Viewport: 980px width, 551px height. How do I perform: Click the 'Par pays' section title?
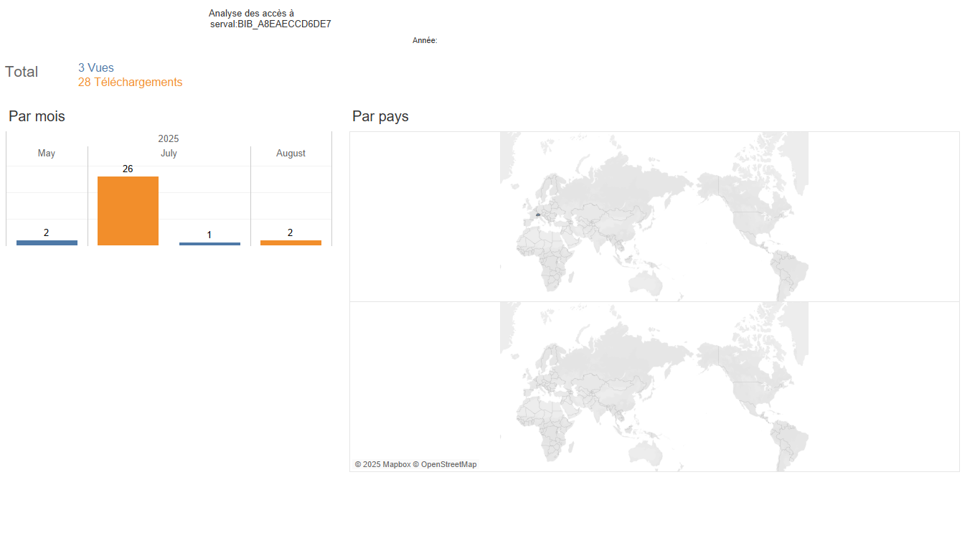[380, 116]
